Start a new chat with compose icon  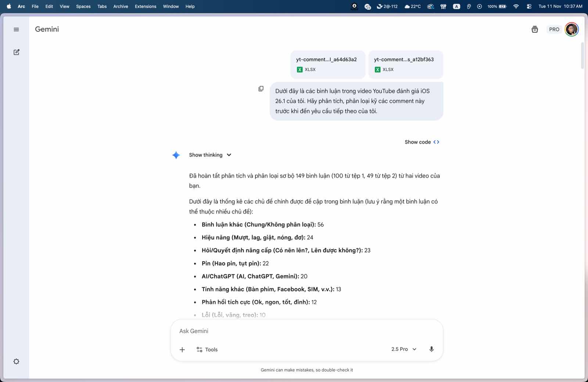click(17, 52)
